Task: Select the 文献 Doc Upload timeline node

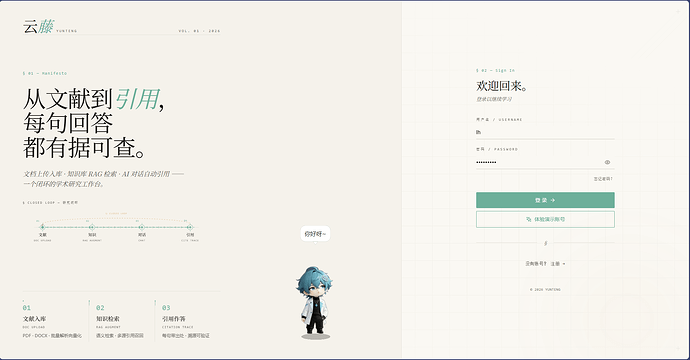Action: point(42,228)
